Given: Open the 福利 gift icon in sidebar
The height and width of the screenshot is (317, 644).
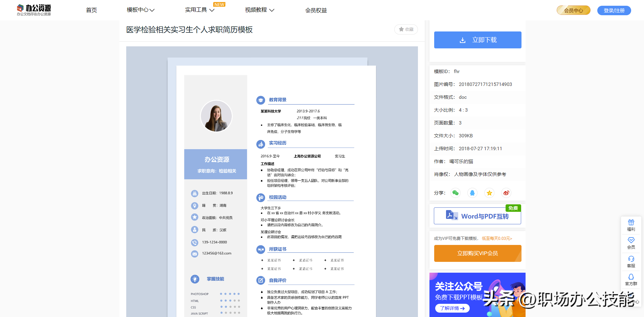Looking at the screenshot, I should point(631,225).
